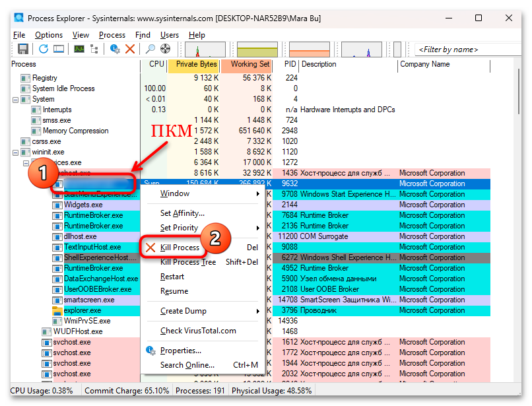Collapse the System process tree node
The image size is (532, 406).
(x=15, y=100)
